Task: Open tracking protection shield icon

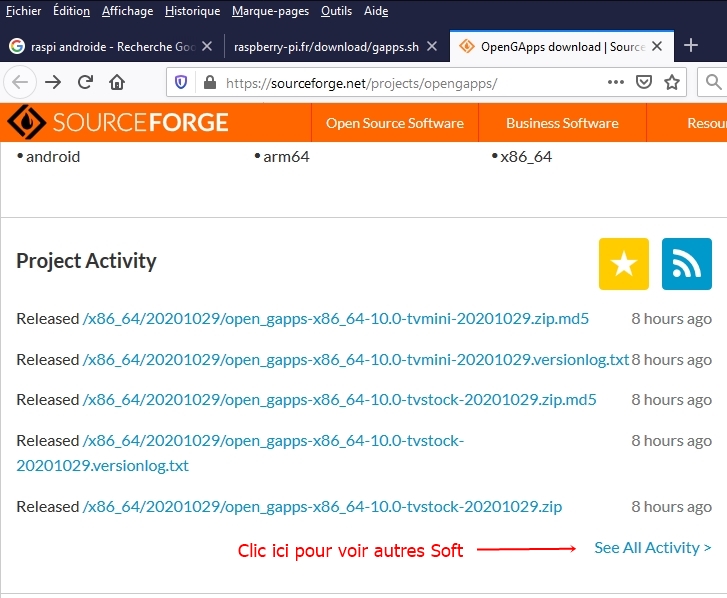Action: (181, 83)
